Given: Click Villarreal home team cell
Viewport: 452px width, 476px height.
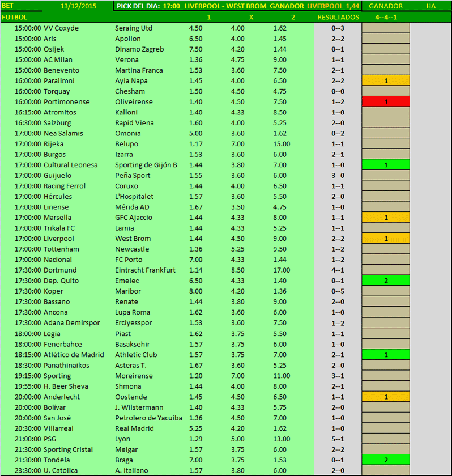Looking at the screenshot, I should coord(58,428).
